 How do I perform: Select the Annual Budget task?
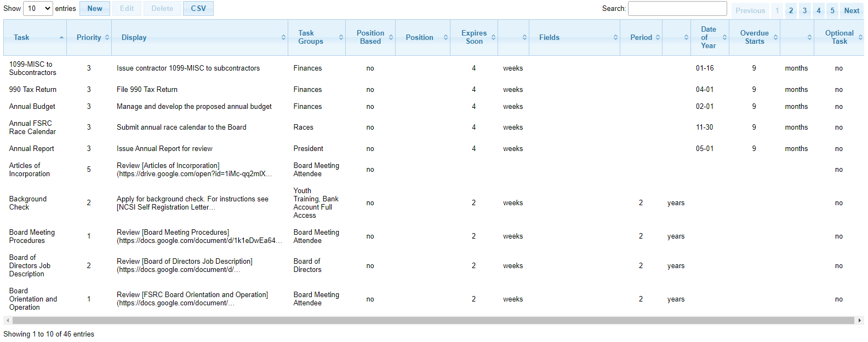32,106
